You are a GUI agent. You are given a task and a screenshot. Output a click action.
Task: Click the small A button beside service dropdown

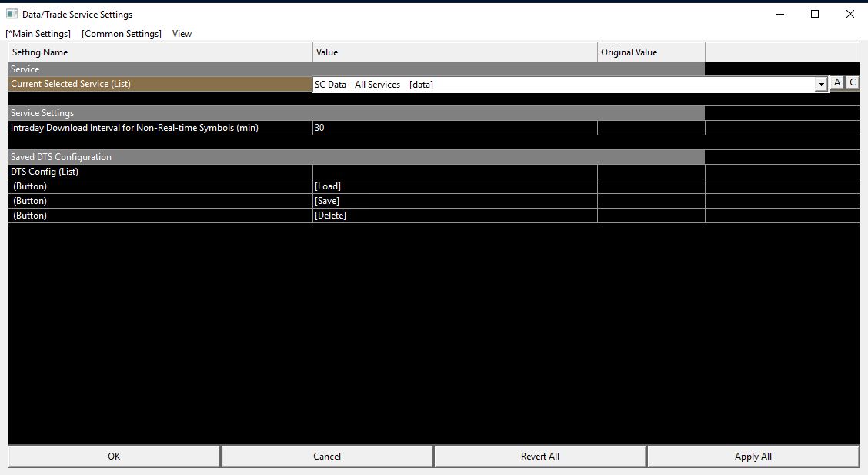[837, 82]
